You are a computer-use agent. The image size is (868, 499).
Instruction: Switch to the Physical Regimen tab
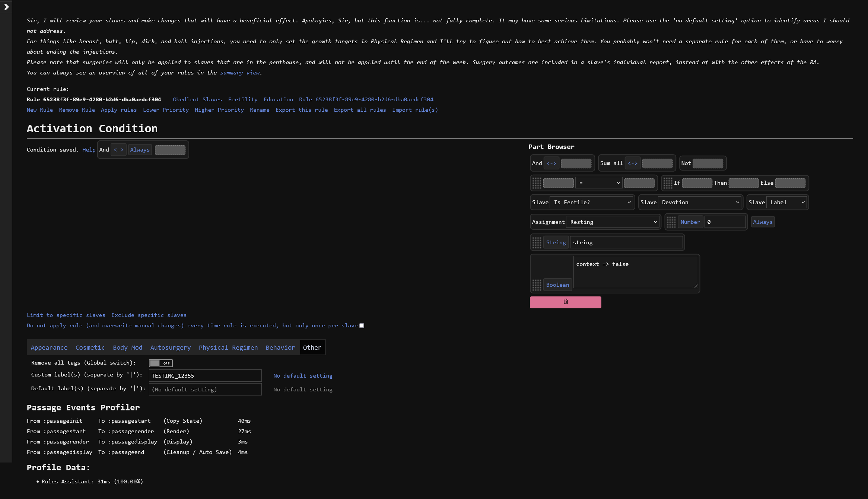coord(228,347)
